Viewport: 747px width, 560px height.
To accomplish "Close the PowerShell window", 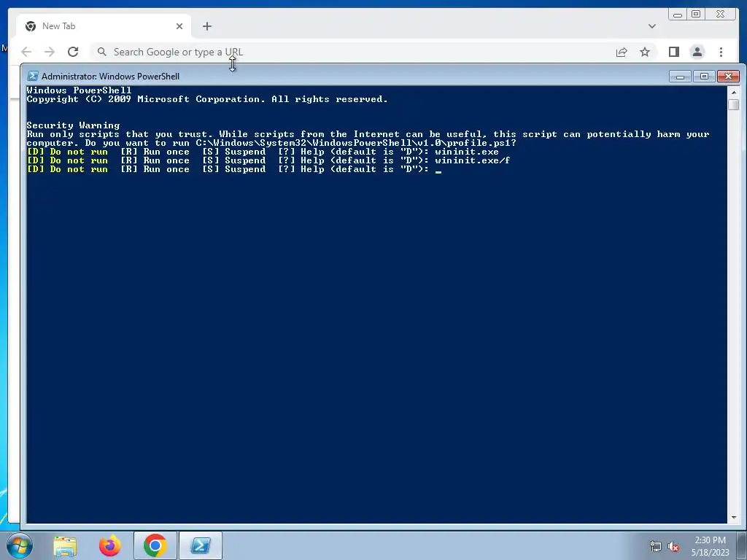I will [x=728, y=76].
